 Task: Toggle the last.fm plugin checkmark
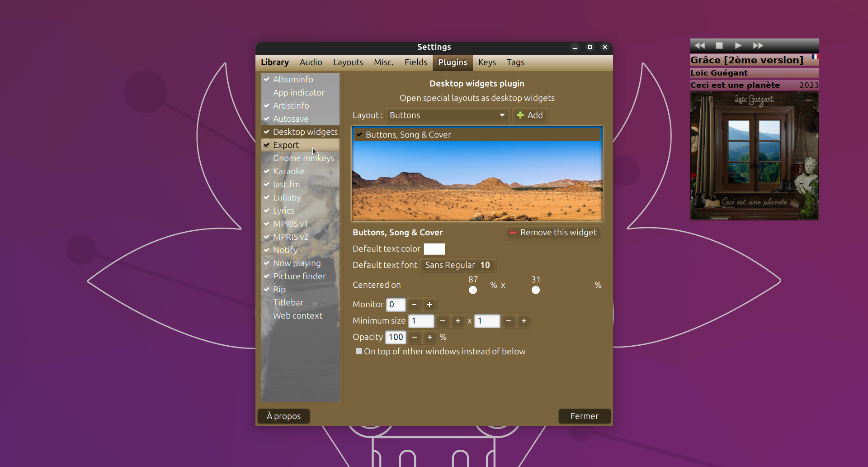[267, 184]
